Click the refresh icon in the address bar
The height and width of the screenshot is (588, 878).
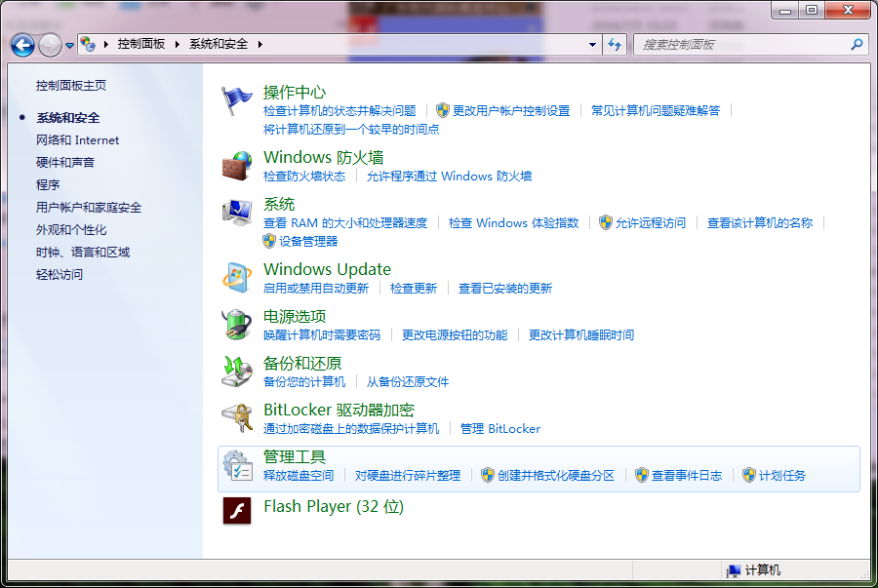(623, 45)
